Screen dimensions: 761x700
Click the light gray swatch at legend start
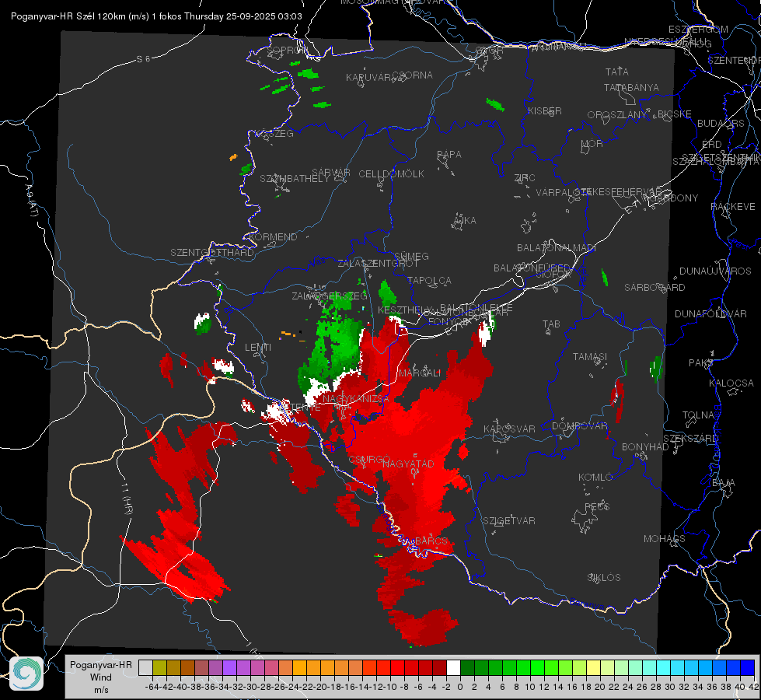click(145, 667)
